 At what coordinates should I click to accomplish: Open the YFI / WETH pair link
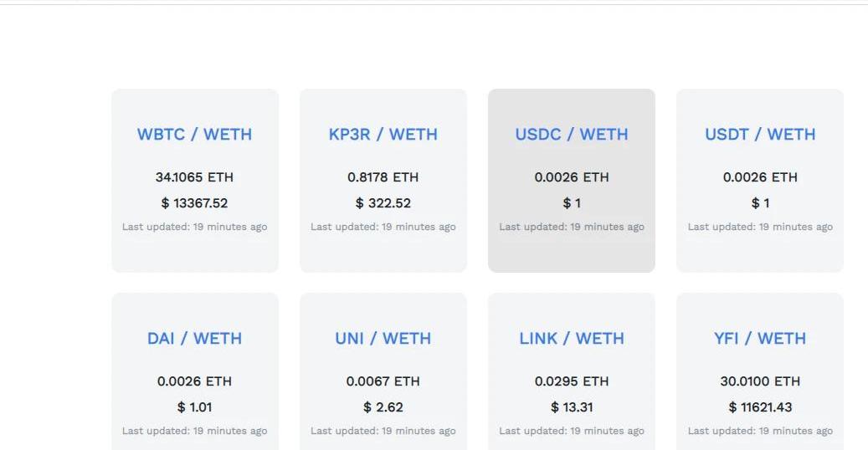(760, 338)
